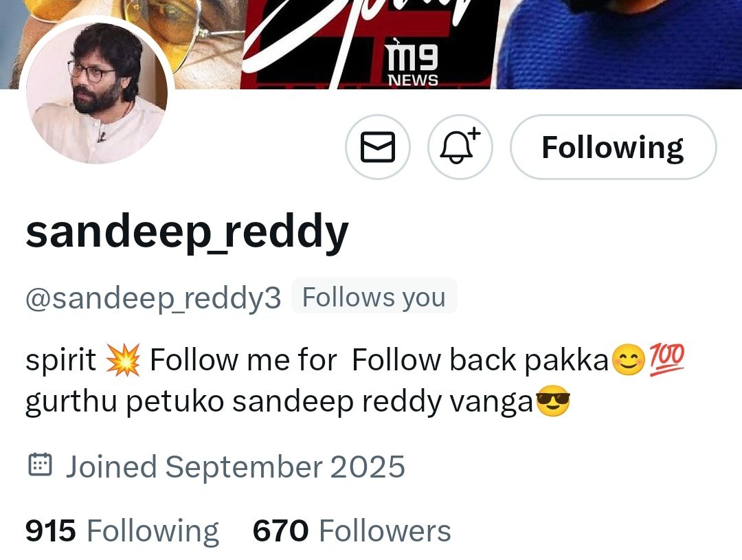Image resolution: width=742 pixels, height=560 pixels.
Task: Click bio text gurthu petuko sandeep reddy vanga
Action: point(279,402)
